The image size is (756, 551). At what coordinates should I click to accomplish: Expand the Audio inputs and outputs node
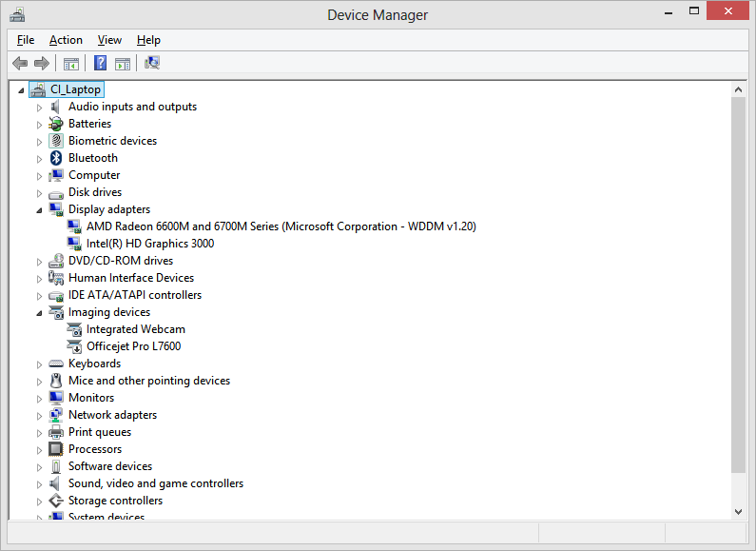[40, 108]
